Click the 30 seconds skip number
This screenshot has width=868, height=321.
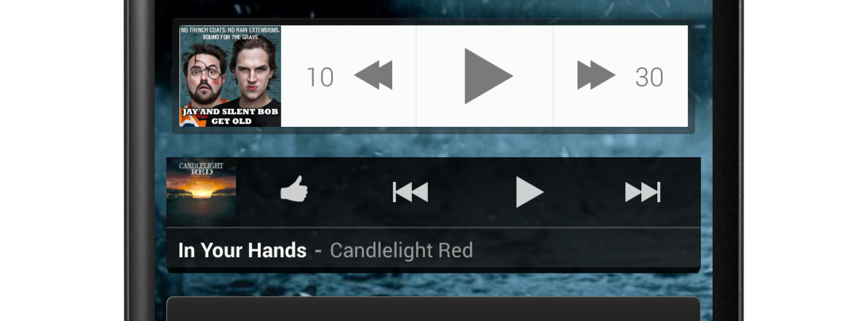pyautogui.click(x=649, y=77)
